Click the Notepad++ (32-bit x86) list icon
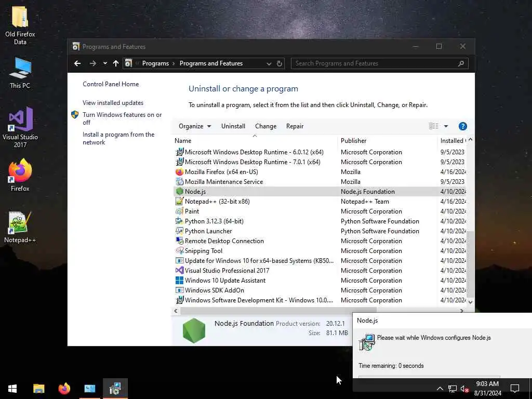 [x=179, y=201]
